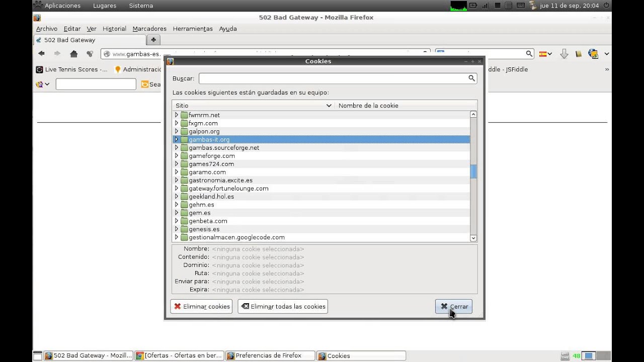Click the three-circles icon beside home button
This screenshot has width=644, height=362.
tap(90, 54)
